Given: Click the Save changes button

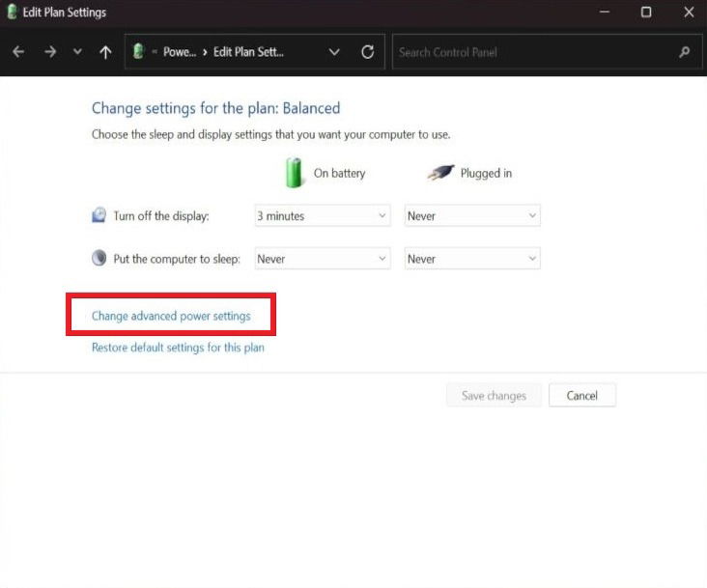Looking at the screenshot, I should [x=494, y=396].
